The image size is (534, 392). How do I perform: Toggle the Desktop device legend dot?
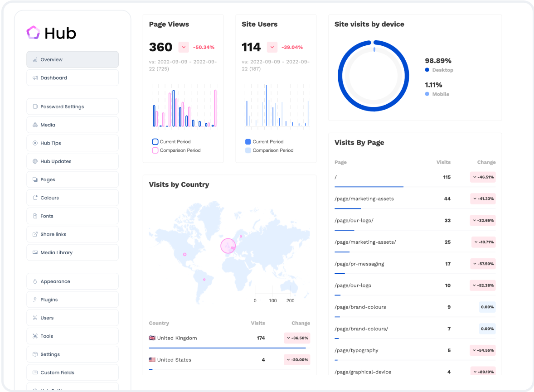427,70
